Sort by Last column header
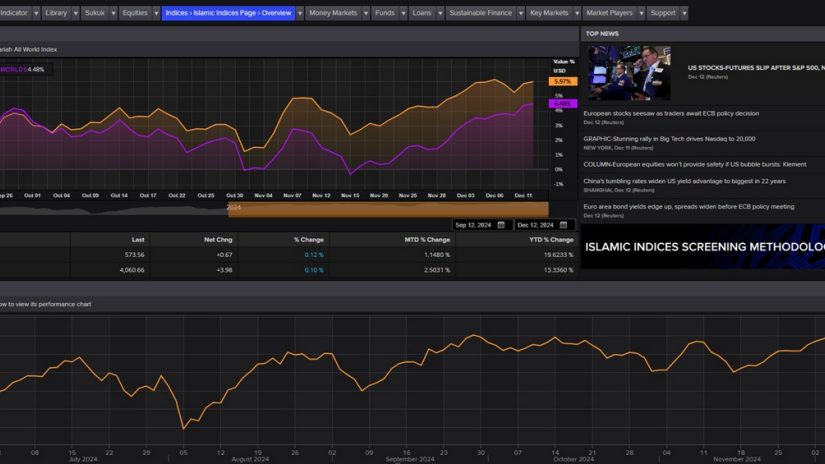The width and height of the screenshot is (825, 464). pos(138,240)
